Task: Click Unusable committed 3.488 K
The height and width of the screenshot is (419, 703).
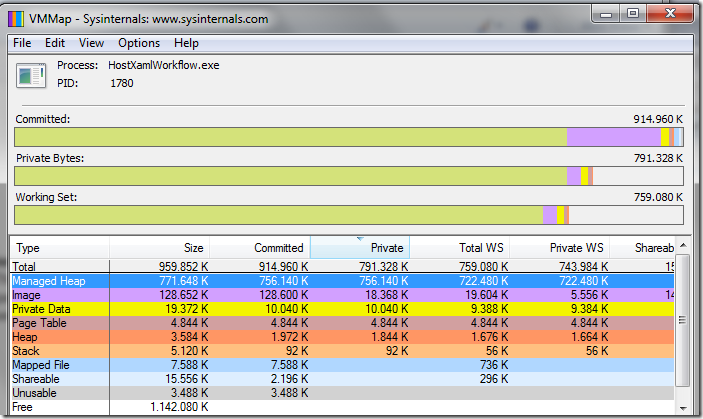Action: (290, 393)
